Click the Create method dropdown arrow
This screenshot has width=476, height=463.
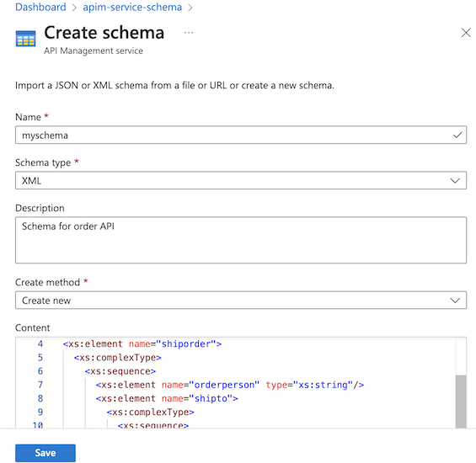click(x=455, y=301)
